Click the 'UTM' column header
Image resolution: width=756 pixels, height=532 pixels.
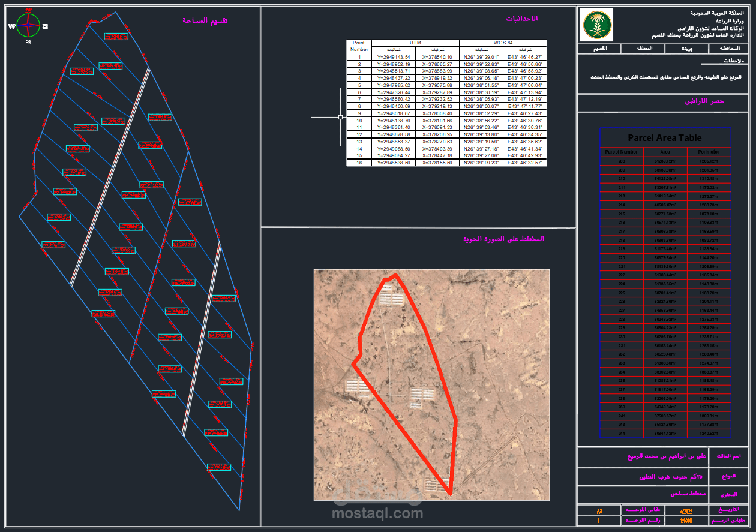coord(415,43)
